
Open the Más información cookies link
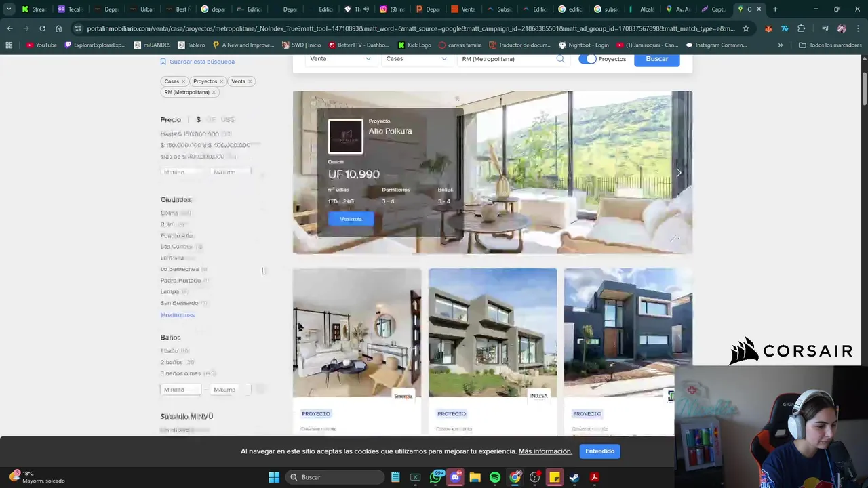pyautogui.click(x=545, y=451)
